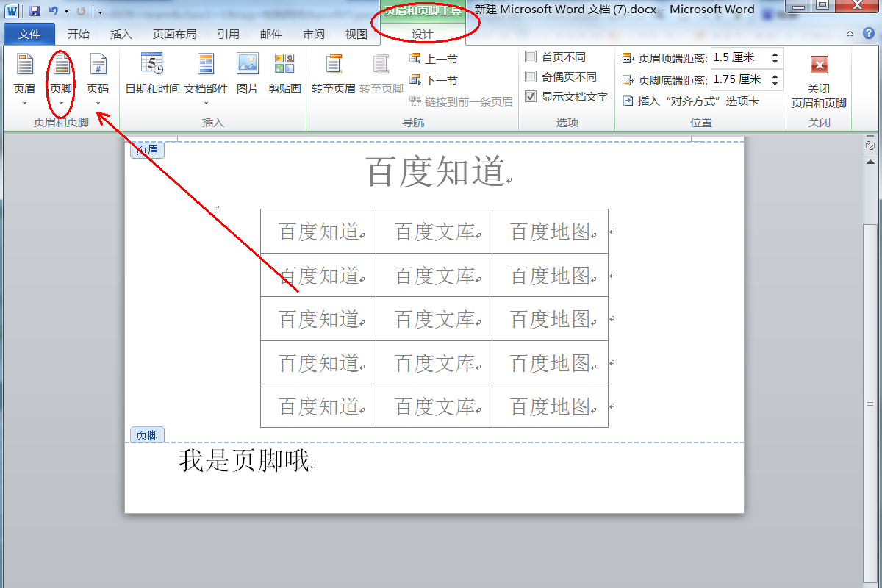882x588 pixels.
Task: Switch to the 插入 tab
Action: click(x=121, y=34)
